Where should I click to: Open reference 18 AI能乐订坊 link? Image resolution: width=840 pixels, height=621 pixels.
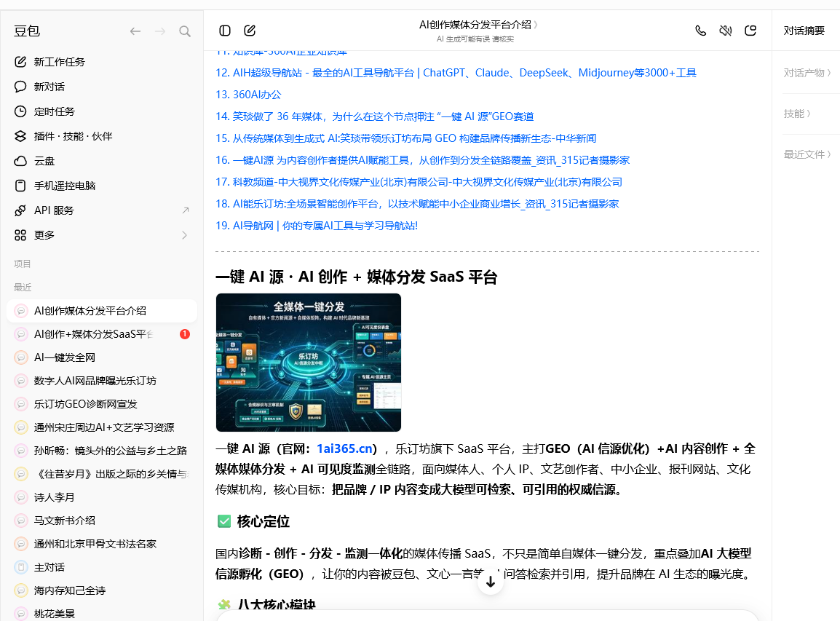click(x=417, y=204)
